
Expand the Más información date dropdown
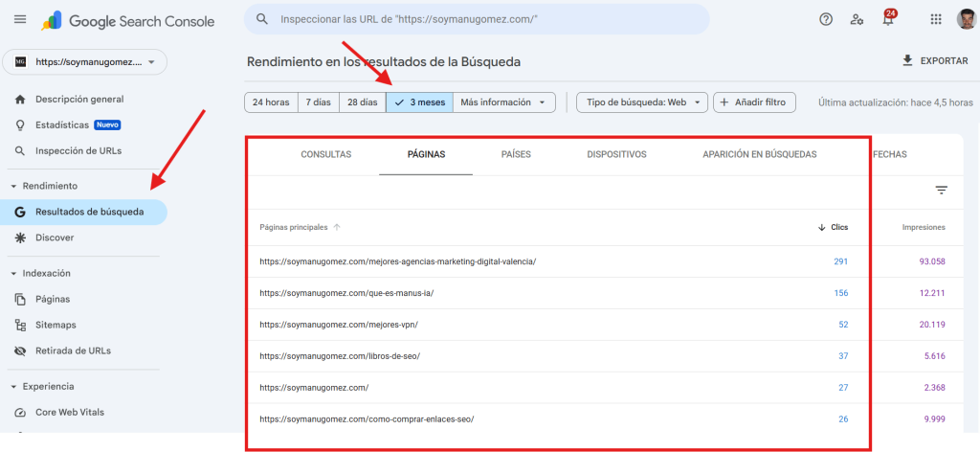pyautogui.click(x=503, y=102)
